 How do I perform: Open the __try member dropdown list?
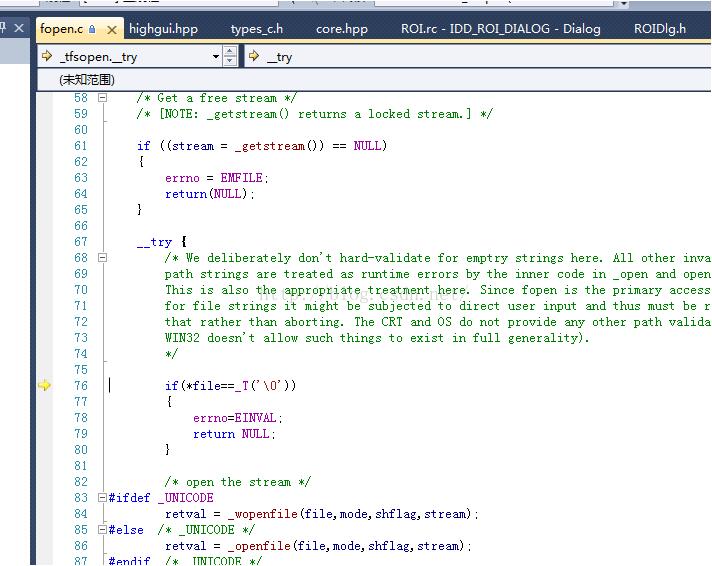point(480,57)
